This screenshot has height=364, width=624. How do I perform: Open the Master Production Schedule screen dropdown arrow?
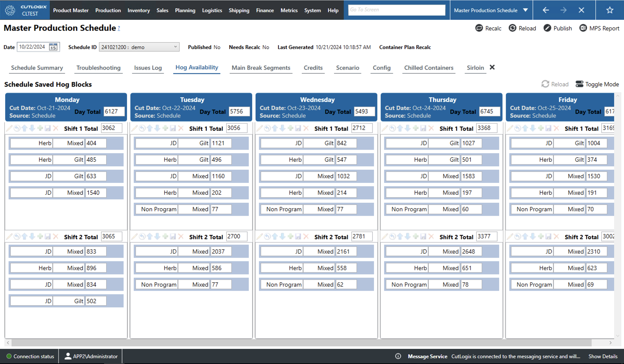click(526, 10)
